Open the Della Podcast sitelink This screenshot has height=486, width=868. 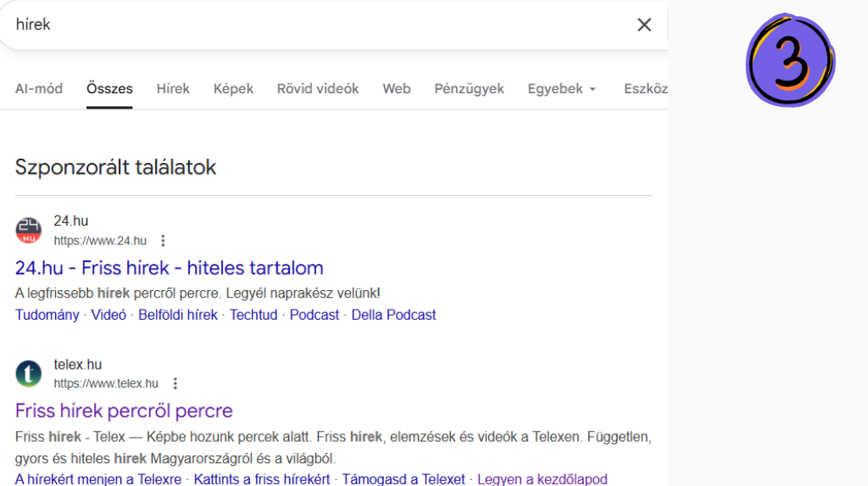tap(393, 315)
